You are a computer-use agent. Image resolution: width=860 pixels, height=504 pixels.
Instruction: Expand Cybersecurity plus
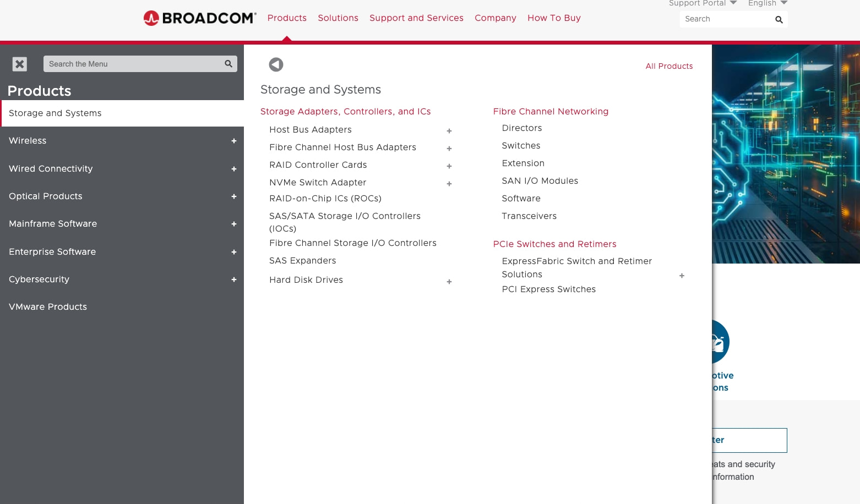coord(234,280)
